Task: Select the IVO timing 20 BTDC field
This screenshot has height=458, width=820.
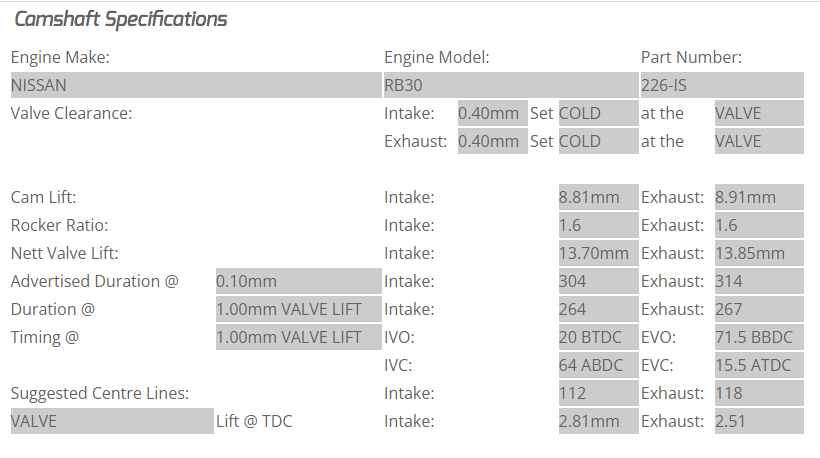Action: click(x=598, y=337)
